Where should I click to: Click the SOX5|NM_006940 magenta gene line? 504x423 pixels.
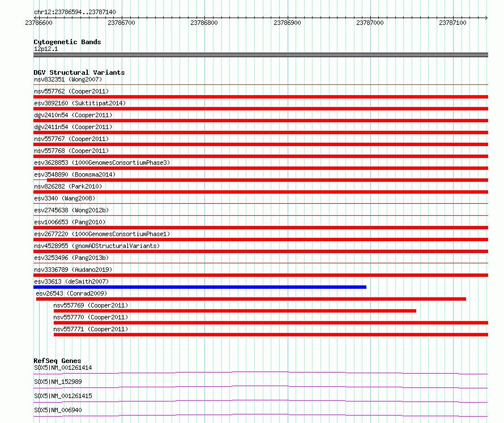tap(260, 415)
